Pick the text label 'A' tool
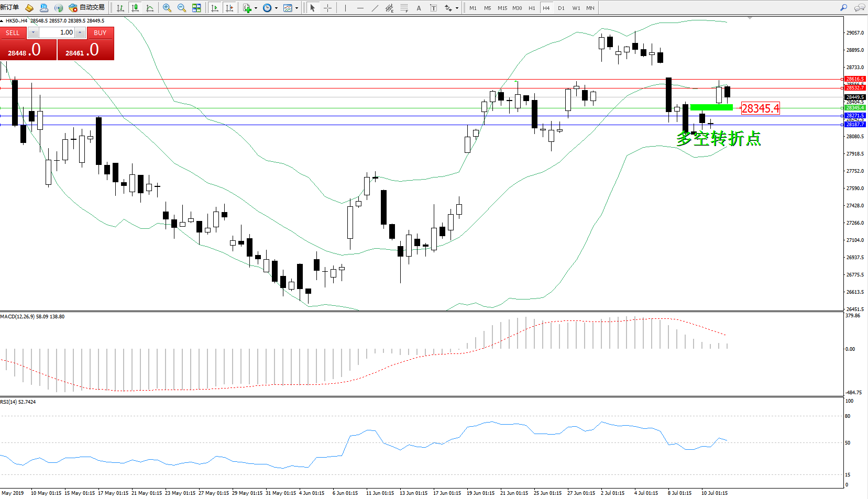 point(419,8)
